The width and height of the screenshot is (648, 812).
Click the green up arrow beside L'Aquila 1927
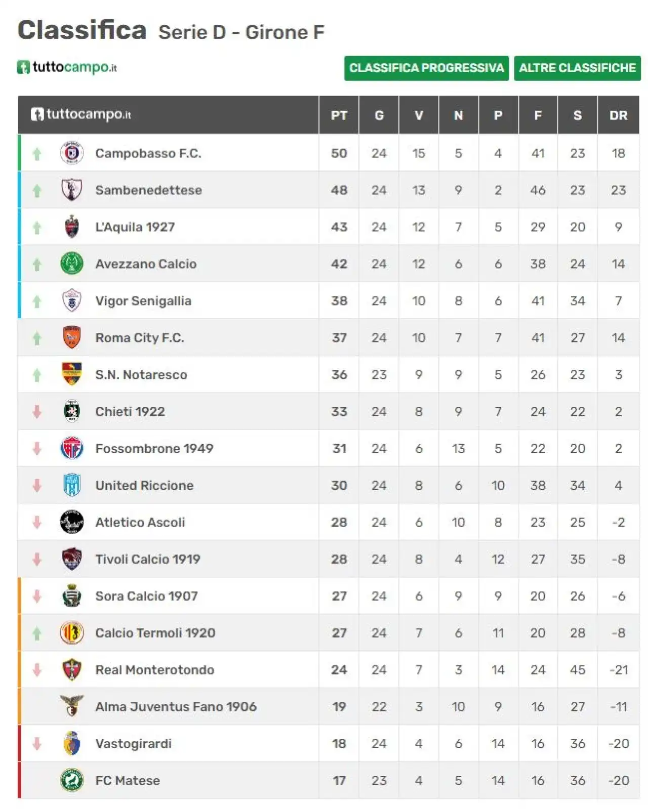point(37,228)
